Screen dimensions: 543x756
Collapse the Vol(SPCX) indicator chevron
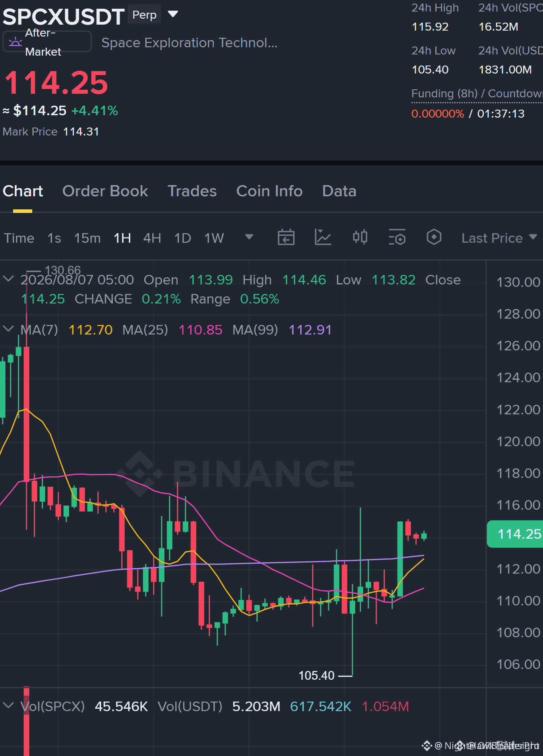8,706
